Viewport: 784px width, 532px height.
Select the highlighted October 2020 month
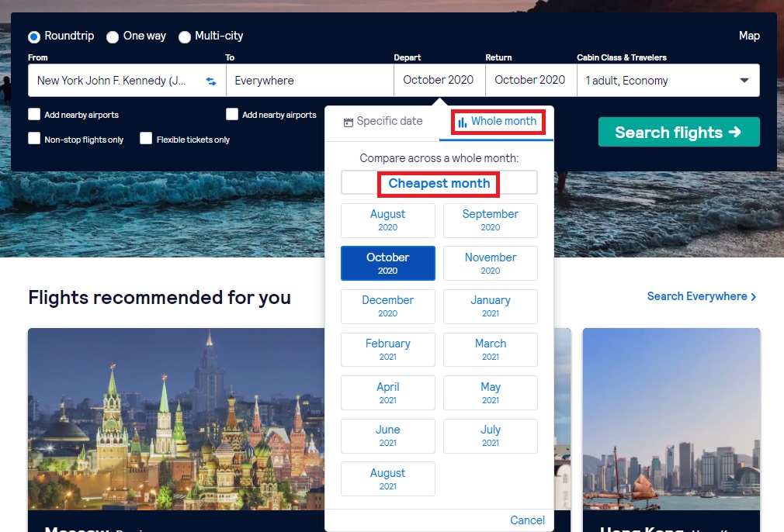(388, 263)
